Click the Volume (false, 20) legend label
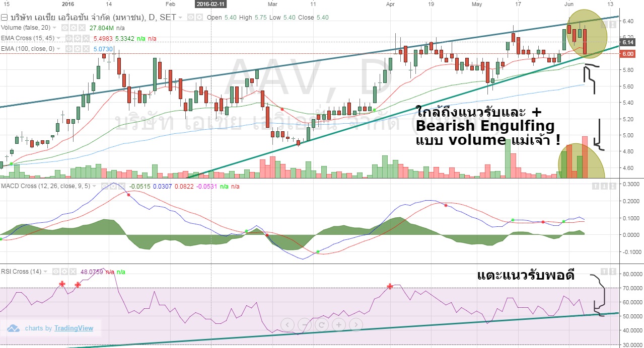644x348 pixels. coord(26,28)
